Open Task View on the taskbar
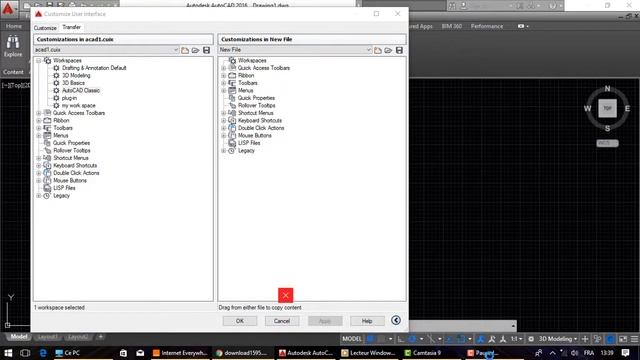640x360 pixels. tap(25, 353)
